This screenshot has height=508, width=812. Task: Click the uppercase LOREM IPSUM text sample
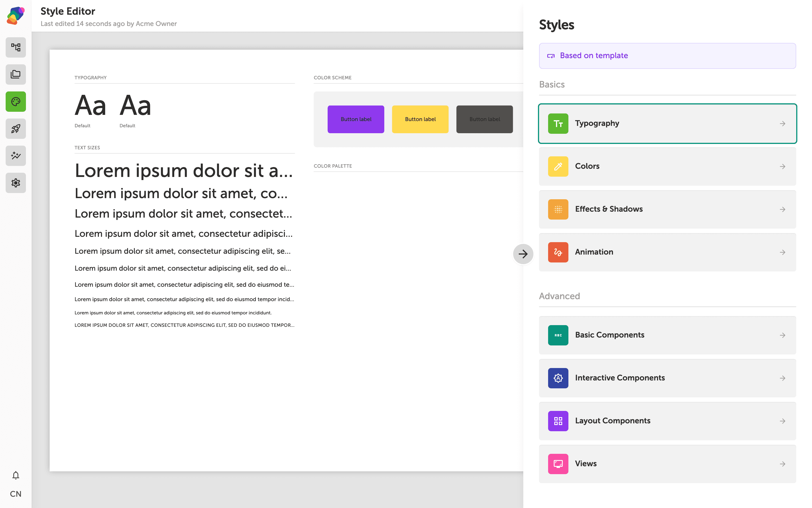coord(184,325)
